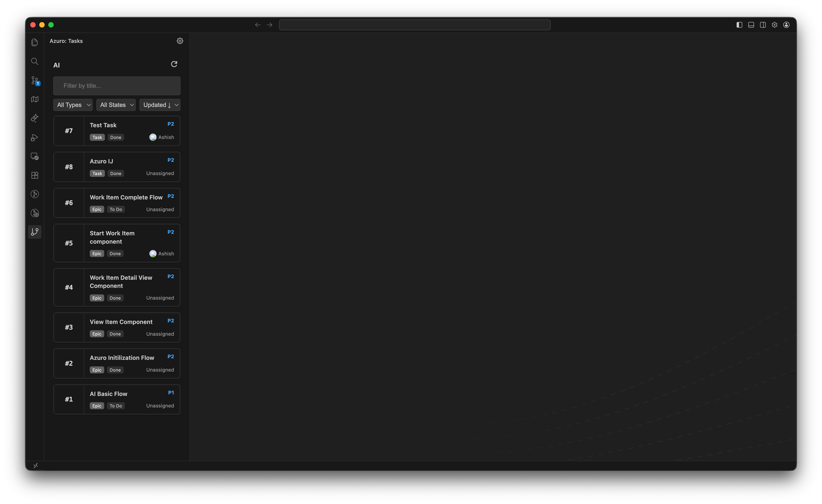Toggle the primary side bar layout icon
The width and height of the screenshot is (822, 504).
click(739, 25)
